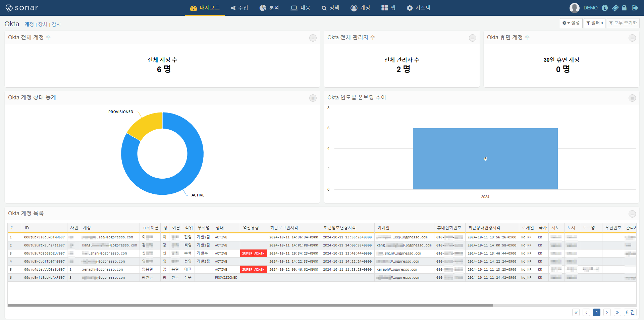Screen dimensions: 644x320
Task: Open the 앱 menu
Action: [x=388, y=8]
